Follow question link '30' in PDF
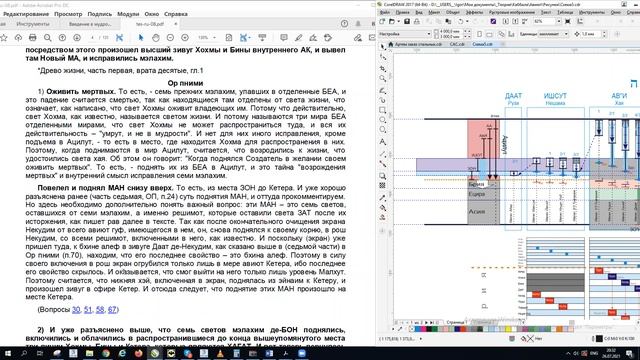This screenshot has width=640, height=360. tap(76, 310)
